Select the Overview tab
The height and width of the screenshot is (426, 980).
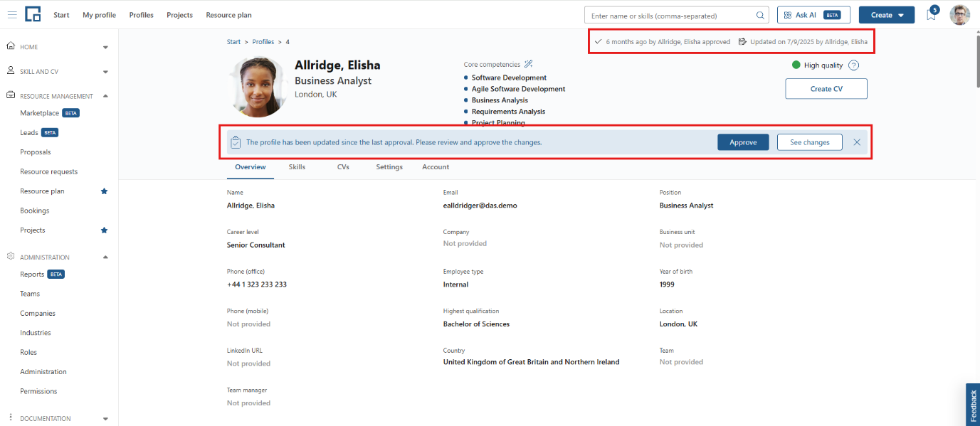click(250, 167)
